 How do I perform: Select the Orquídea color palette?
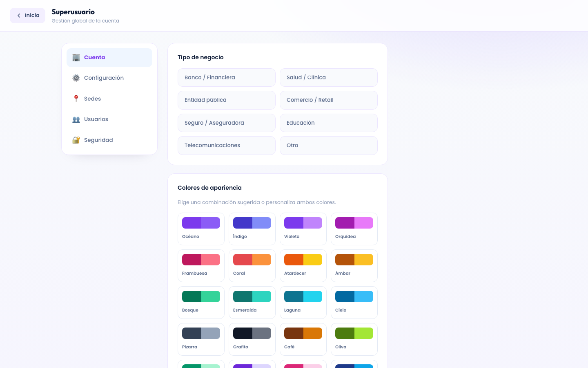pos(354,229)
